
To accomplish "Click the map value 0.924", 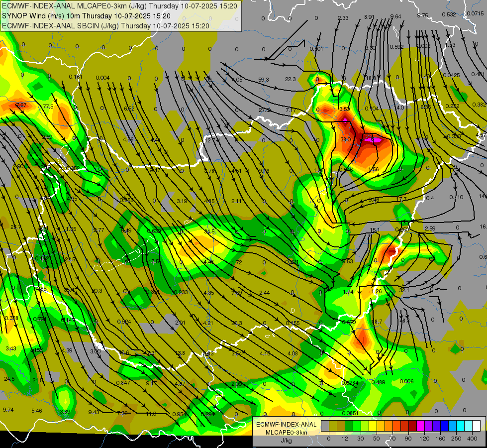I will [x=124, y=322].
